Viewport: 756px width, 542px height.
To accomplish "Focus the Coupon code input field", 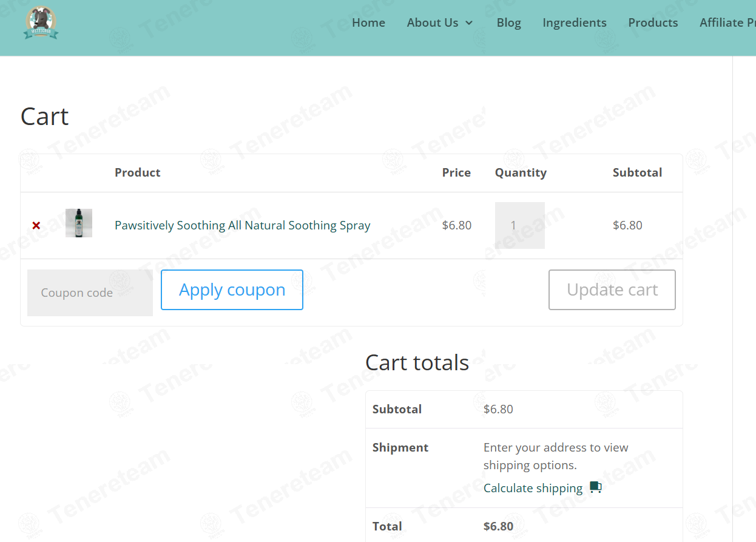I will 90,293.
